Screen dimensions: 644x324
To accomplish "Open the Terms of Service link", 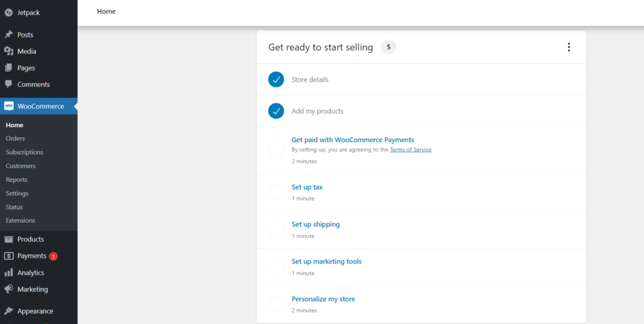I will (411, 150).
